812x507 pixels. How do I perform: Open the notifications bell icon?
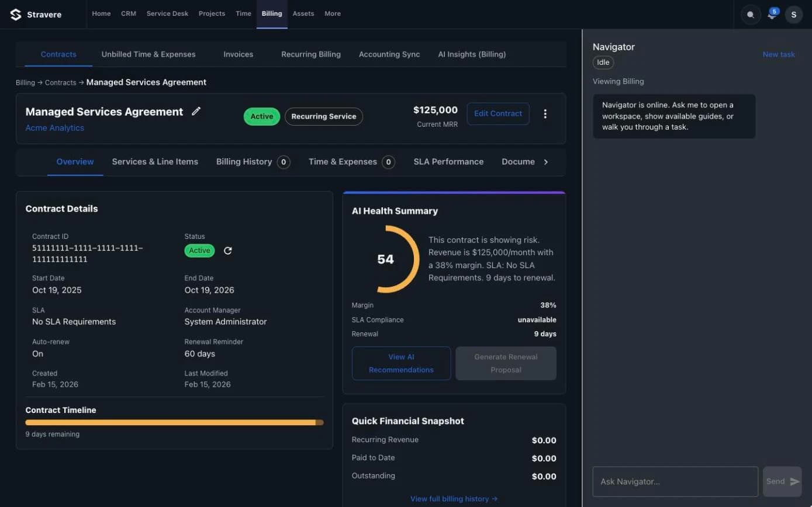pyautogui.click(x=772, y=15)
